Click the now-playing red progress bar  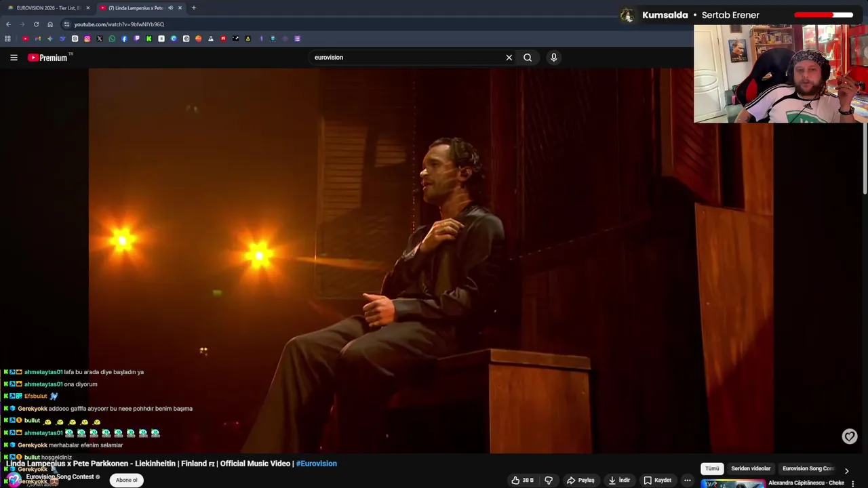[823, 15]
